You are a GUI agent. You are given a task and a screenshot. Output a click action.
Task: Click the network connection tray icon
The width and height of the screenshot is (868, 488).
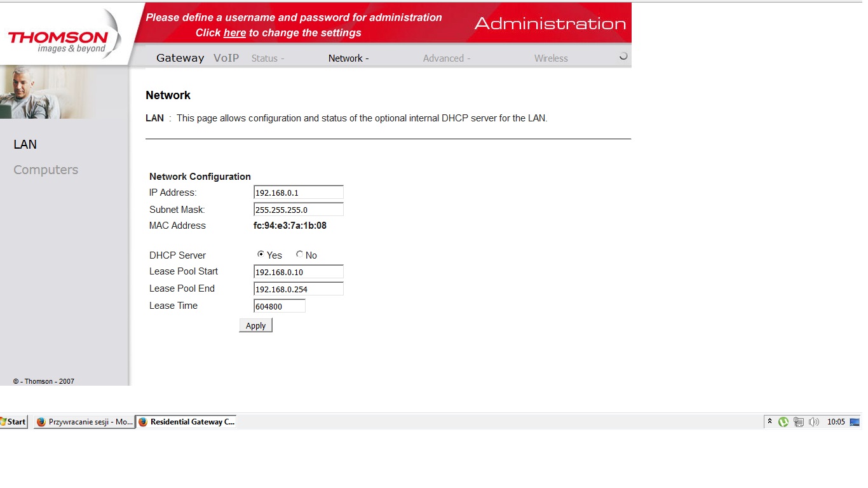pyautogui.click(x=799, y=422)
